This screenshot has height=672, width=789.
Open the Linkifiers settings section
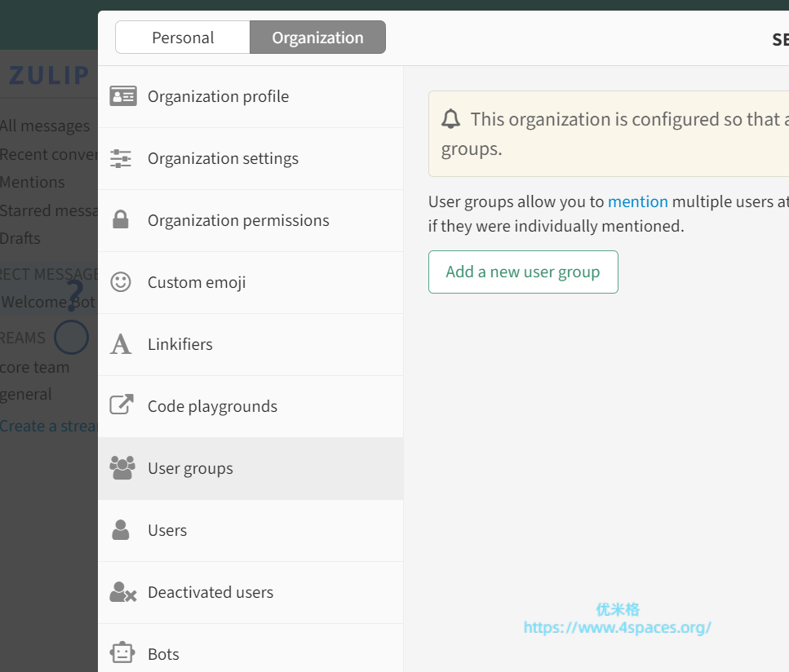(180, 344)
